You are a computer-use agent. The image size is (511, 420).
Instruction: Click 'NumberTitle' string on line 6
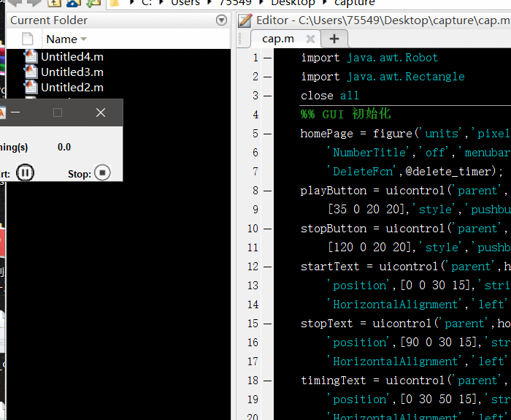click(x=369, y=153)
